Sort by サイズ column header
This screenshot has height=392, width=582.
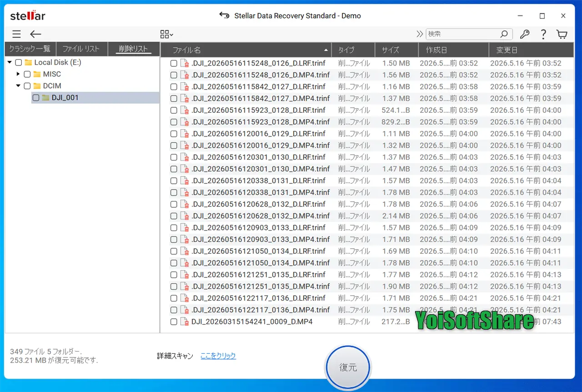click(x=396, y=50)
